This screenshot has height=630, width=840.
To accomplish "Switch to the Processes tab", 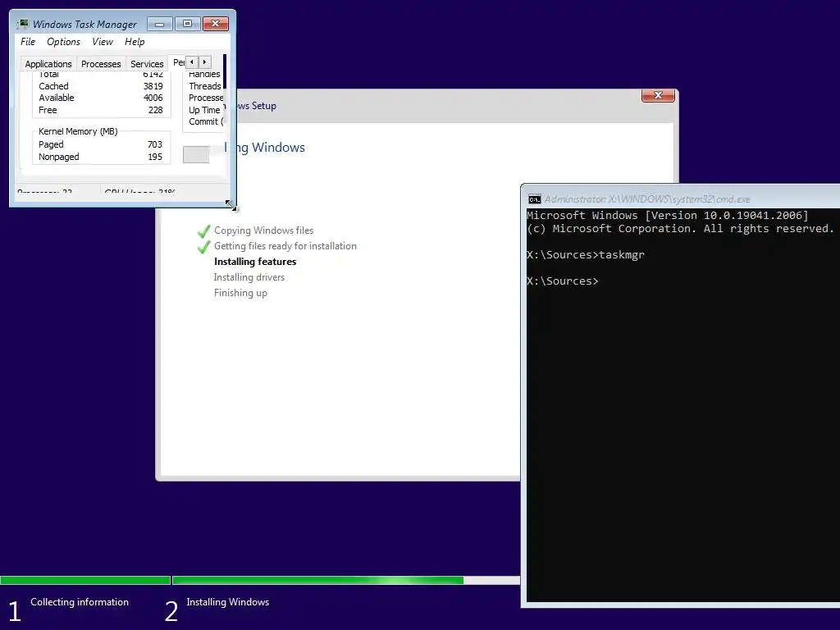I will 101,64.
